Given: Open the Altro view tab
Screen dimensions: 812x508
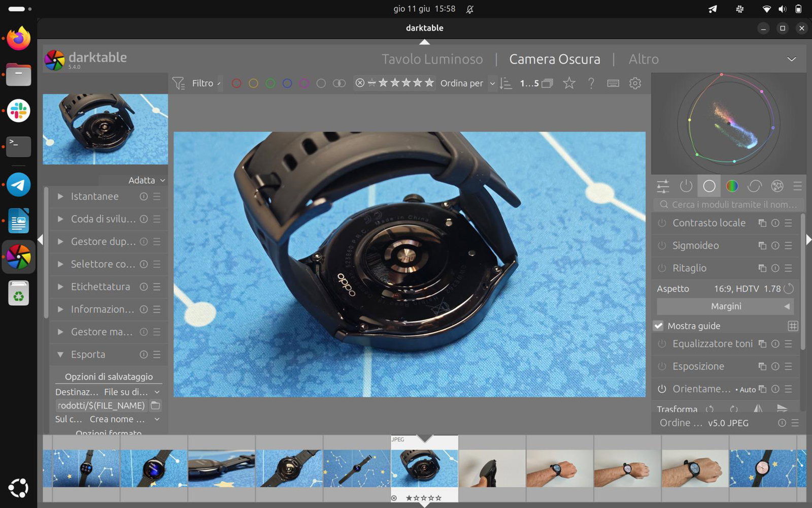Looking at the screenshot, I should click(644, 59).
